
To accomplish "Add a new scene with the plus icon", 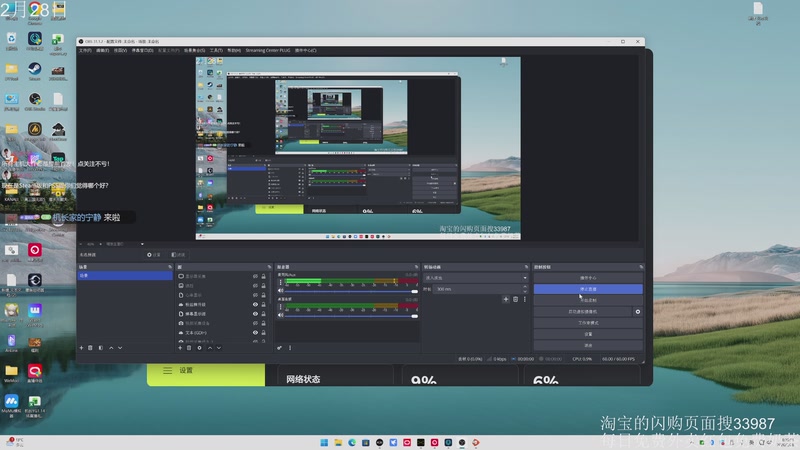I will (x=81, y=348).
